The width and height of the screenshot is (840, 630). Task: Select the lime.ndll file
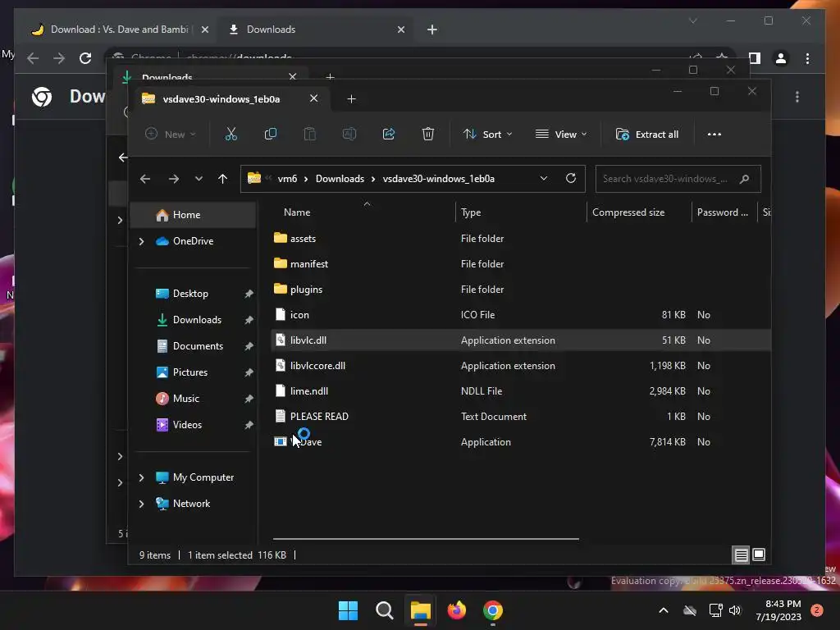pyautogui.click(x=309, y=391)
